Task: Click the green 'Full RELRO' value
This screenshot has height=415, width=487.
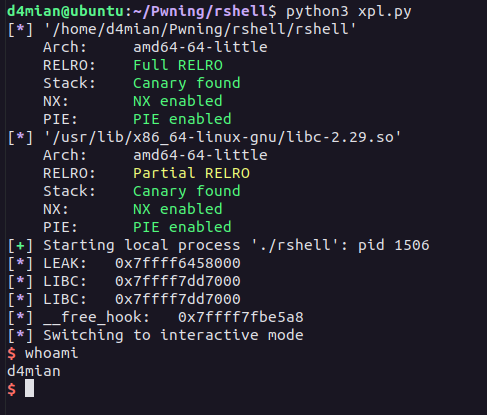Action: pyautogui.click(x=178, y=65)
